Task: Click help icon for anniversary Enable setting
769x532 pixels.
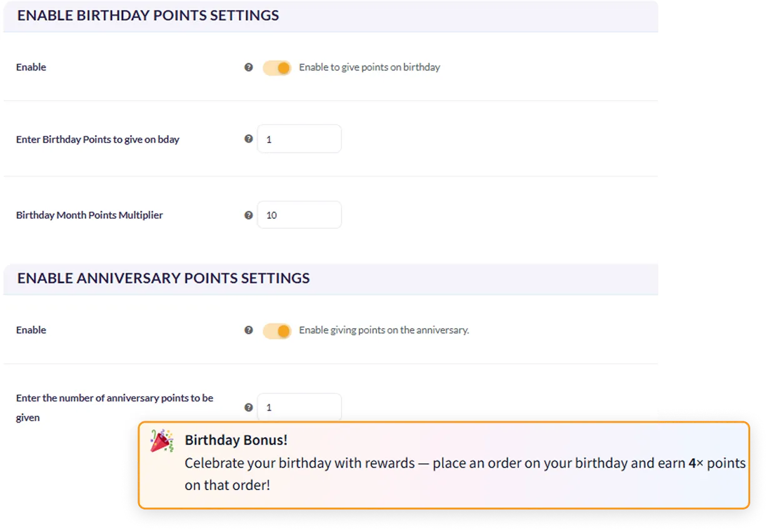Action: (x=249, y=330)
